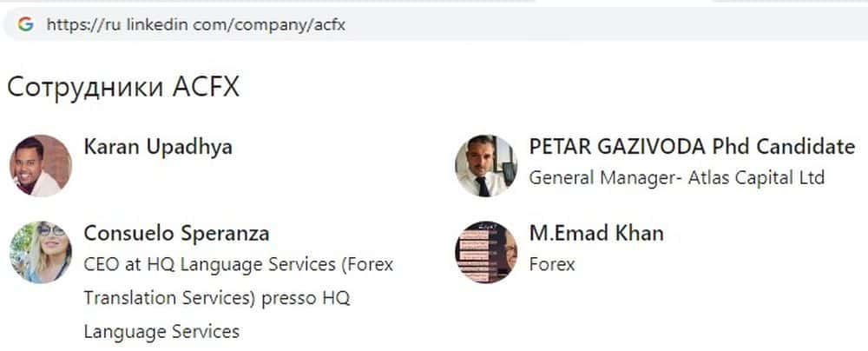Click "General Manager- Atlas Capital Ltd" subtitle
This screenshot has width=868, height=351.
click(676, 178)
